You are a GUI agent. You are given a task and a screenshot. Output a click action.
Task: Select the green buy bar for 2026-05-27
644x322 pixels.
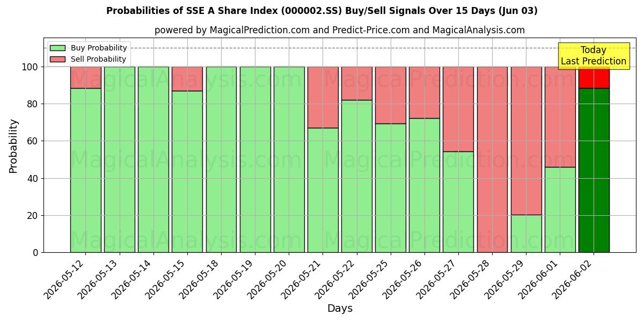click(x=458, y=202)
